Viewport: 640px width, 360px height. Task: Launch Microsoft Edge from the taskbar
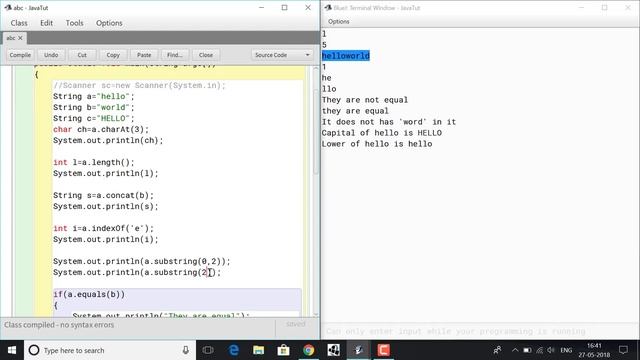[x=233, y=350]
